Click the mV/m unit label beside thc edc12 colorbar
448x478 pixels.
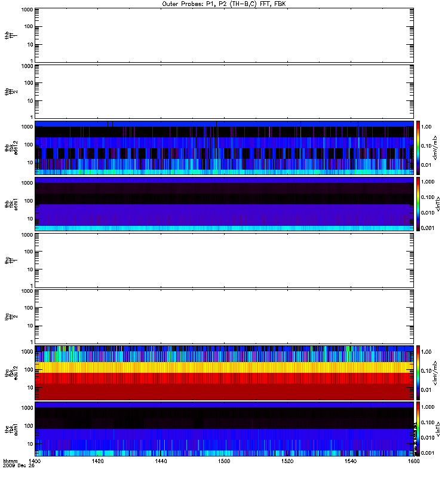click(x=435, y=373)
